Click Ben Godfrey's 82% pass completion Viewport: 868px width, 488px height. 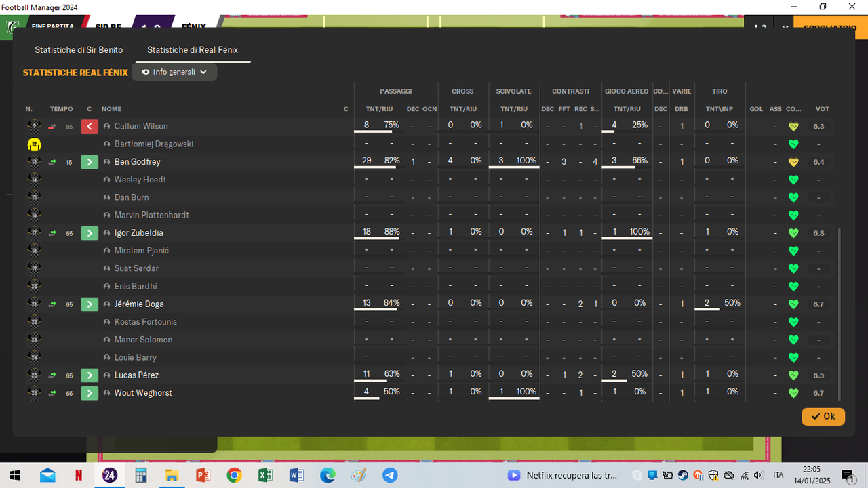tap(391, 161)
